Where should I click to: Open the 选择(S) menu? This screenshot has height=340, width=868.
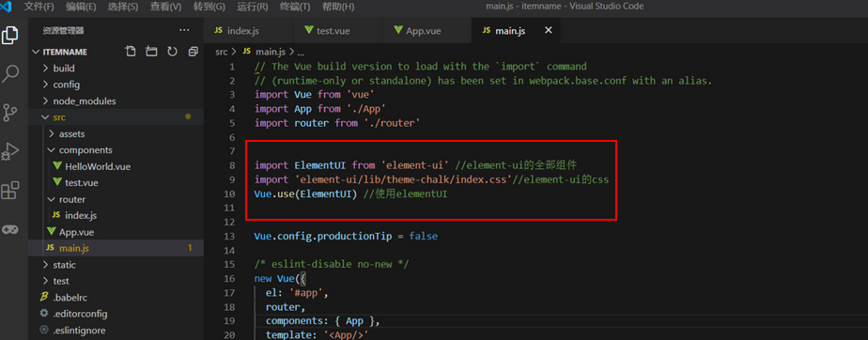tap(123, 7)
